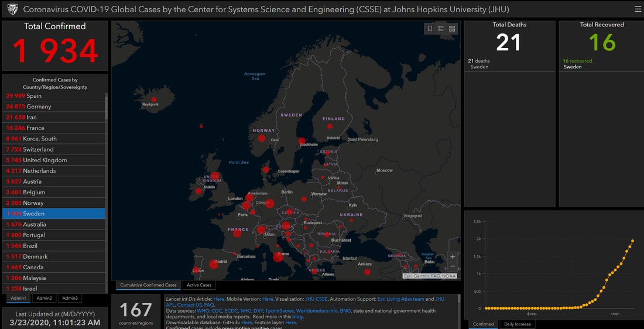This screenshot has height=329, width=644.
Task: Select Denmark in the country list
Action: (54, 256)
